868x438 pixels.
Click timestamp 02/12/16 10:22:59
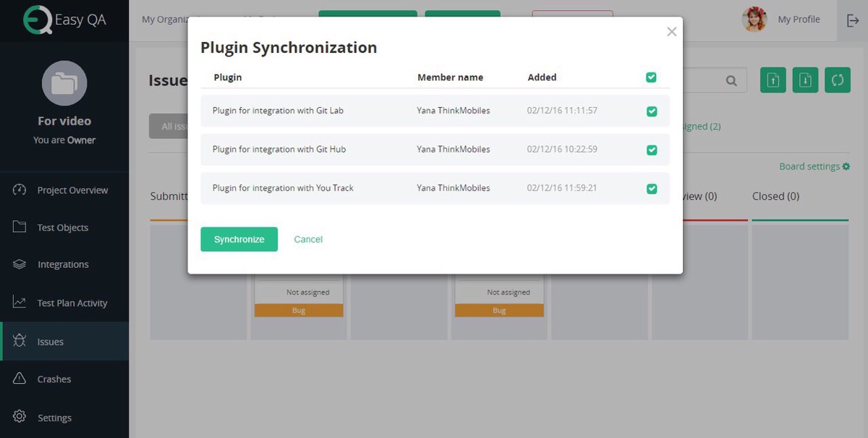point(562,149)
